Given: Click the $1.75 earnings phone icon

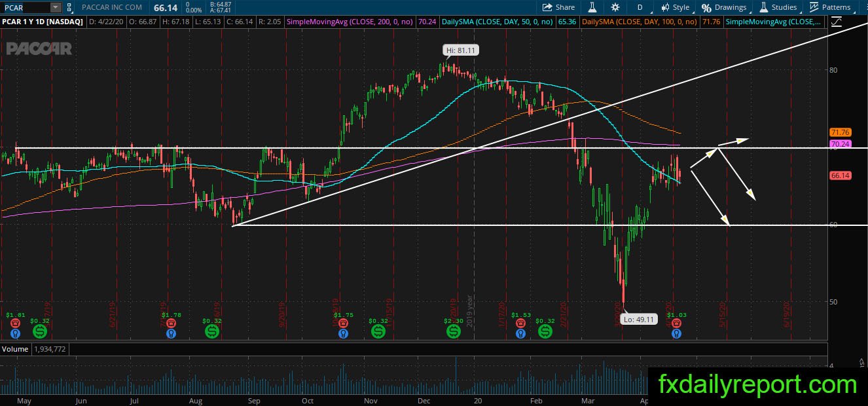Looking at the screenshot, I should (x=342, y=323).
